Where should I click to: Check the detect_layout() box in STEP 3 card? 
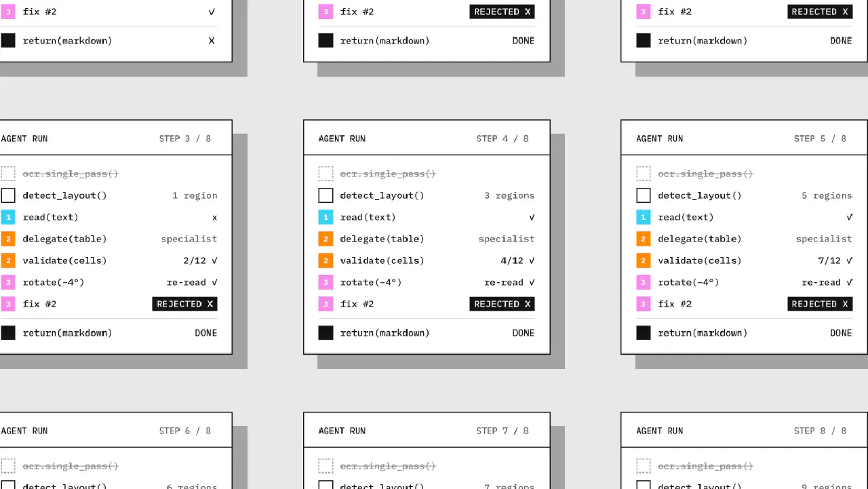coord(7,195)
